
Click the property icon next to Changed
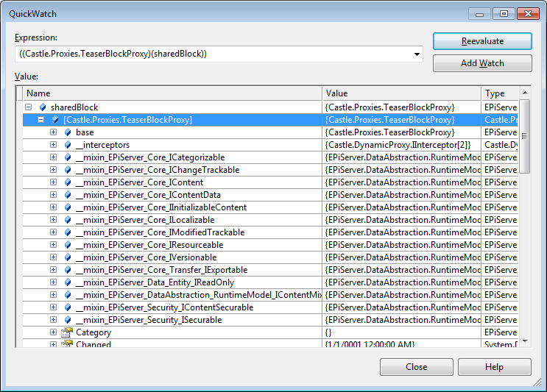[x=67, y=344]
